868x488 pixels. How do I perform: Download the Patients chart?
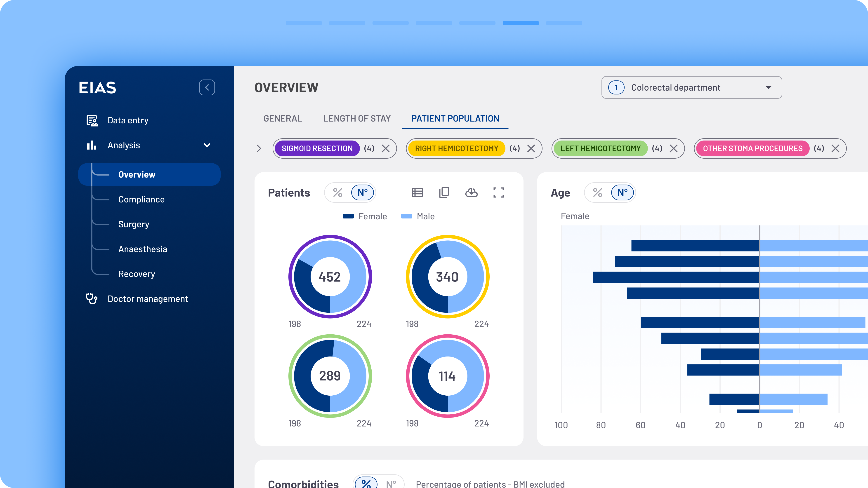pos(471,193)
